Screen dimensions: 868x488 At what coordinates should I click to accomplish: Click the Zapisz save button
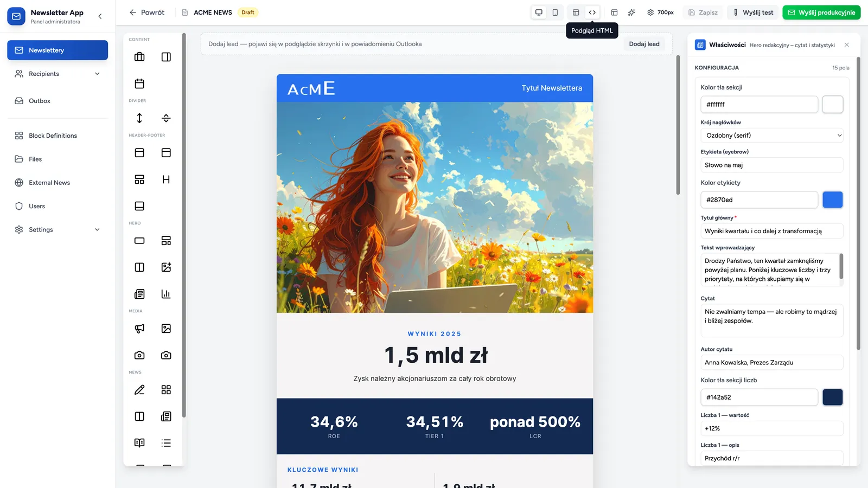(x=703, y=12)
